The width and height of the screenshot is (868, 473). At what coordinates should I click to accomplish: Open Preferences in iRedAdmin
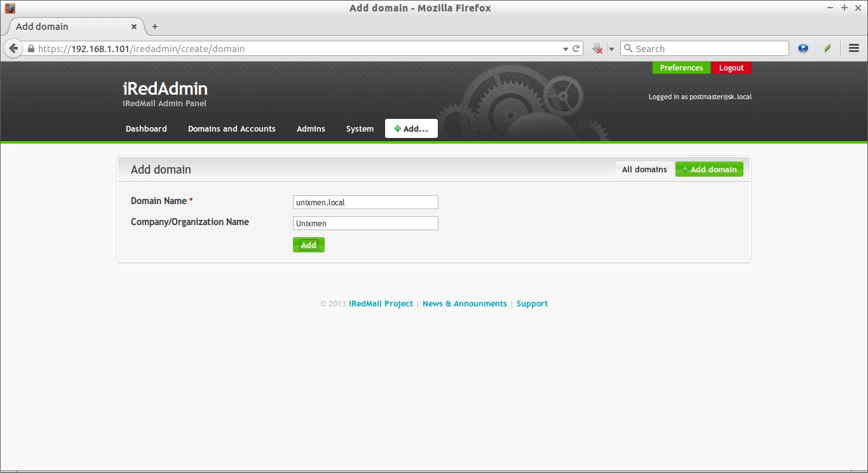[681, 68]
